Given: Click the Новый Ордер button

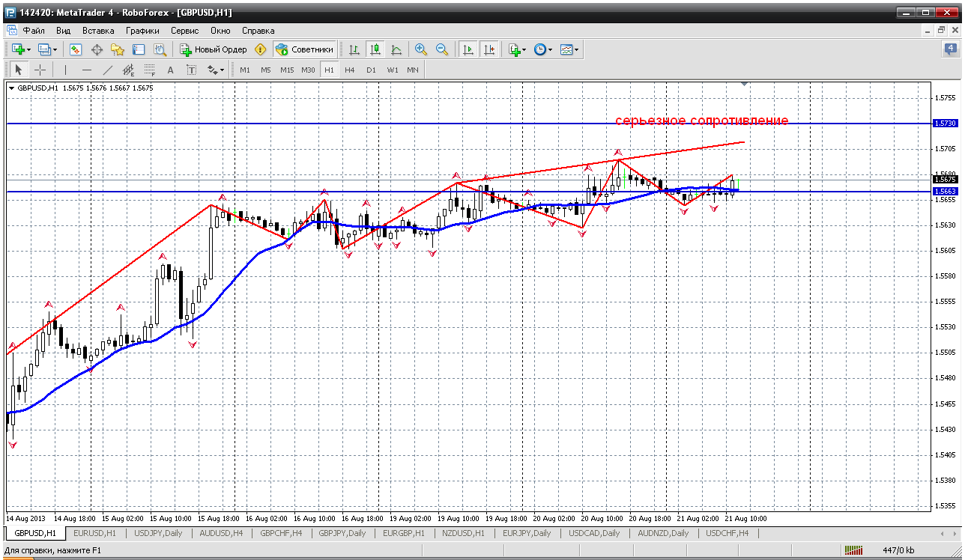Looking at the screenshot, I should pos(213,49).
